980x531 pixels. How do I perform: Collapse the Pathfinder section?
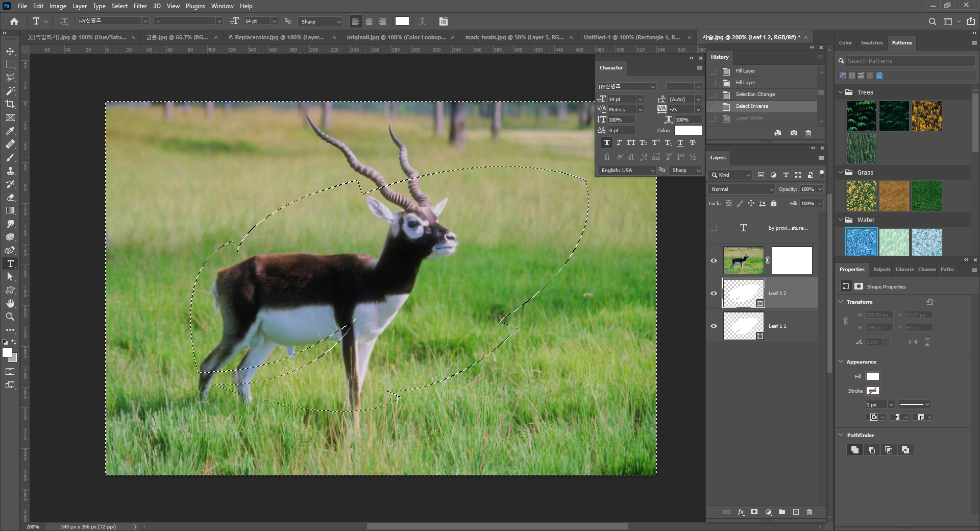[x=841, y=435]
